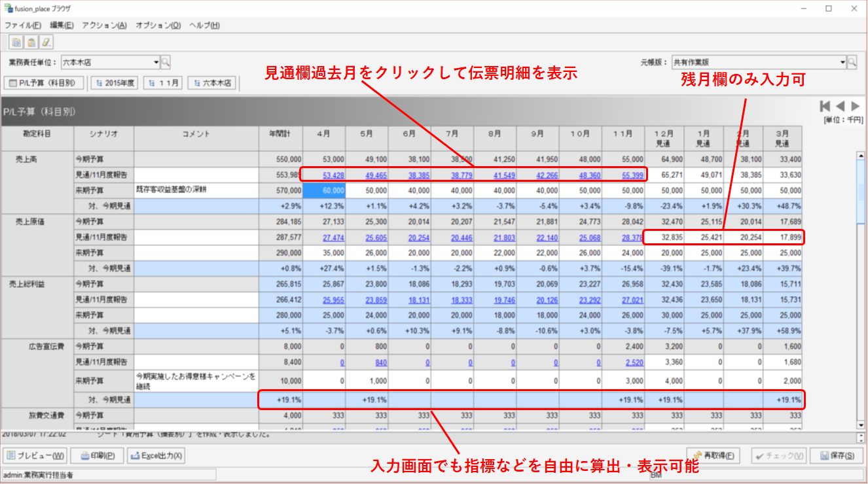Open the 49,465 link in 5月 column
Image resolution: width=868 pixels, height=484 pixels.
tap(376, 175)
